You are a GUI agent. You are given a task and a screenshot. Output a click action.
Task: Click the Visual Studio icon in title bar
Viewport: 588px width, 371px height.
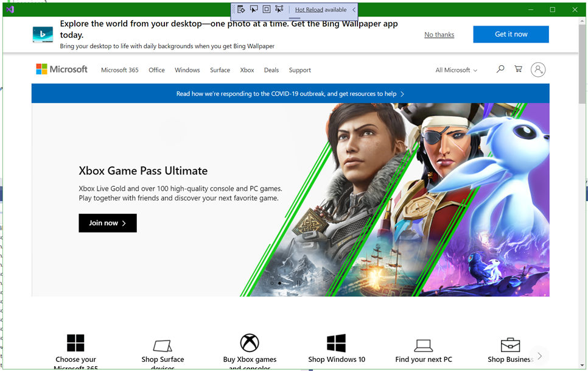pos(10,9)
